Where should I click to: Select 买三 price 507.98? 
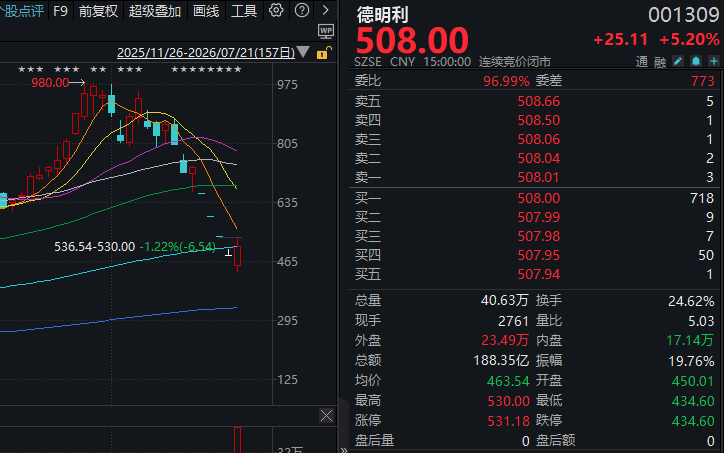coord(538,236)
